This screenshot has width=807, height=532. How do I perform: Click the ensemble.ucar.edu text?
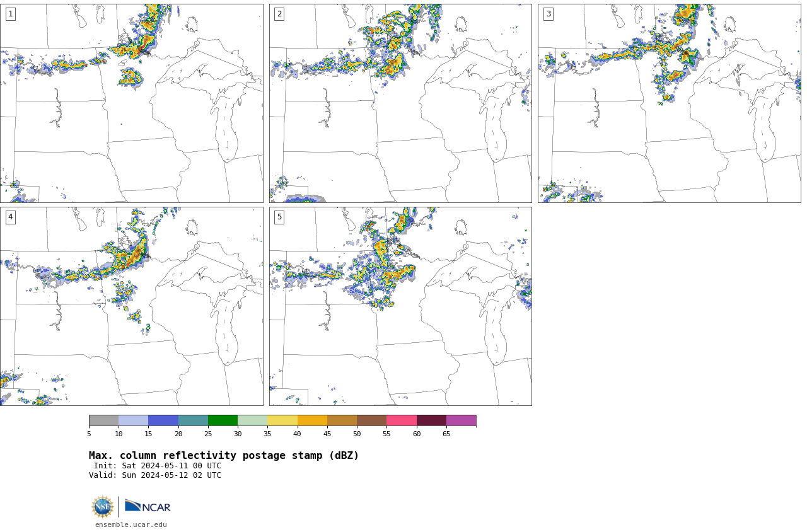coord(131,524)
